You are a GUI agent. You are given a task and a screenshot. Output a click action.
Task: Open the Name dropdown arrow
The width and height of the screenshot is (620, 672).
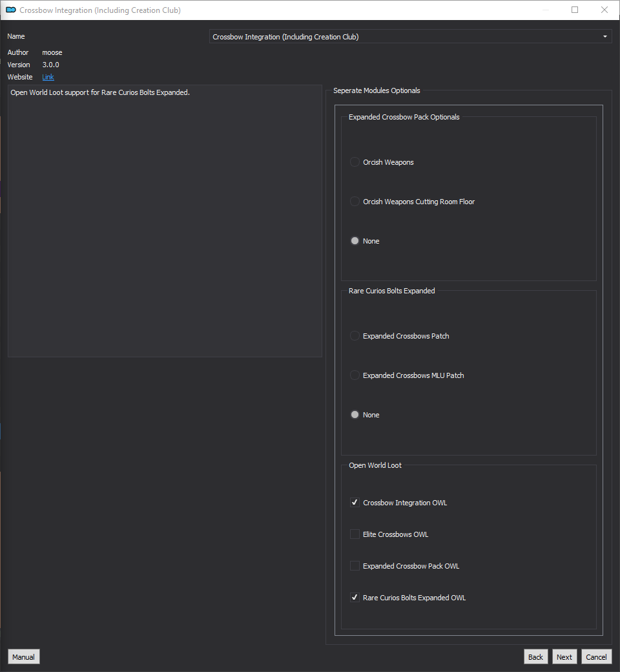605,37
